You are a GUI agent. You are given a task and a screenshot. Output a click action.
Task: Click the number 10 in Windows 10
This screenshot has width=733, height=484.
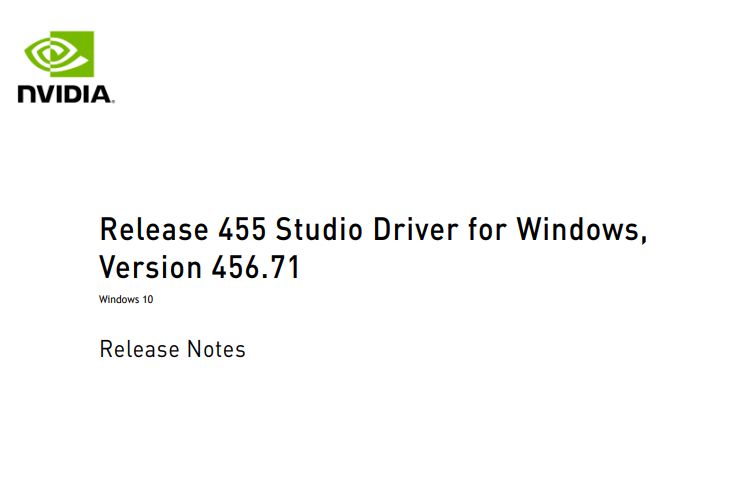tap(148, 299)
